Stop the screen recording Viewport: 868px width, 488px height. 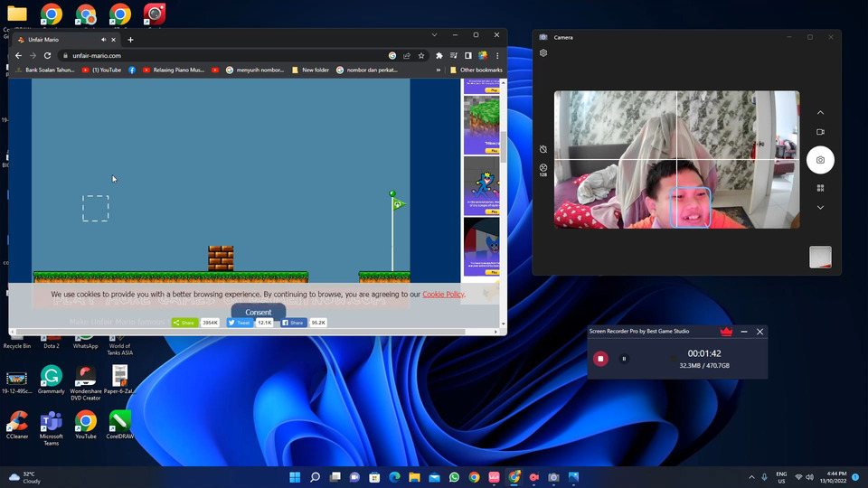pyautogui.click(x=600, y=359)
